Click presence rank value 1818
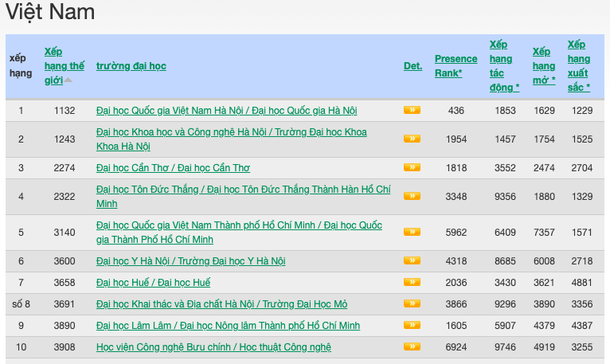 pyautogui.click(x=456, y=168)
